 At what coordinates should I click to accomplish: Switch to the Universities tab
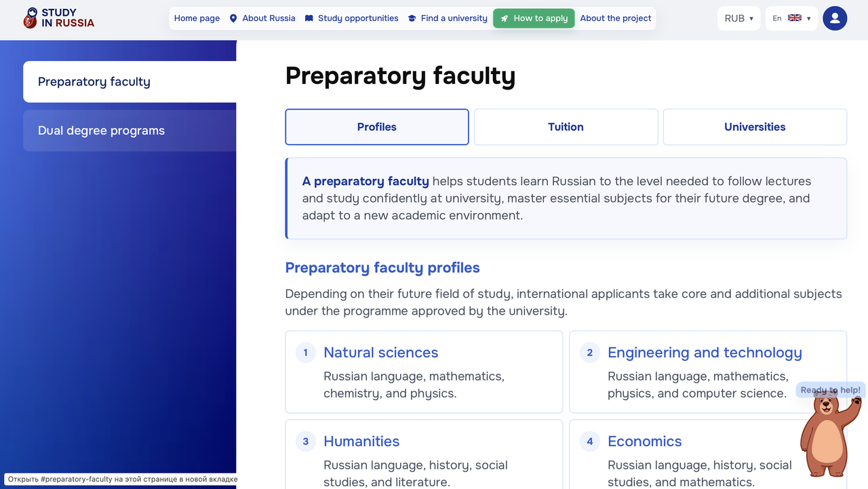click(x=755, y=127)
